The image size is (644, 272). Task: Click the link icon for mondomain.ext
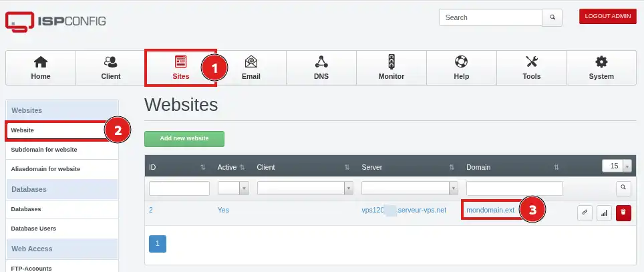585,213
